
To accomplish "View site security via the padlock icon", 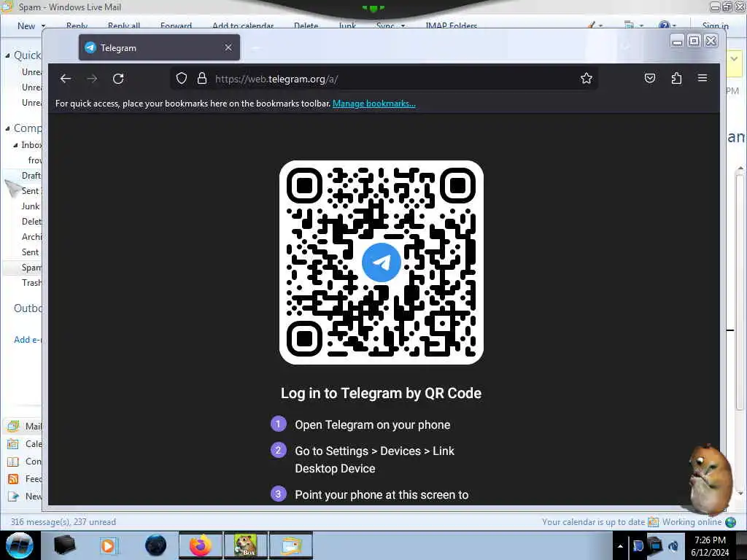I will coord(202,79).
